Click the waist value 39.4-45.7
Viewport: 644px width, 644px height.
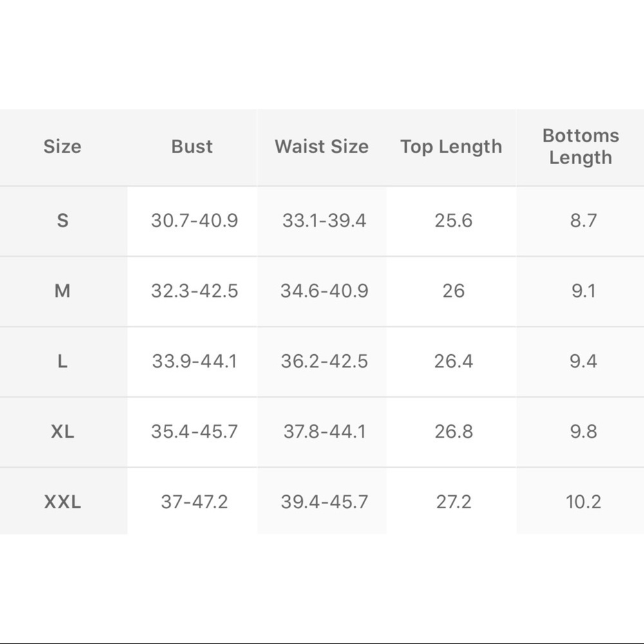[325, 502]
